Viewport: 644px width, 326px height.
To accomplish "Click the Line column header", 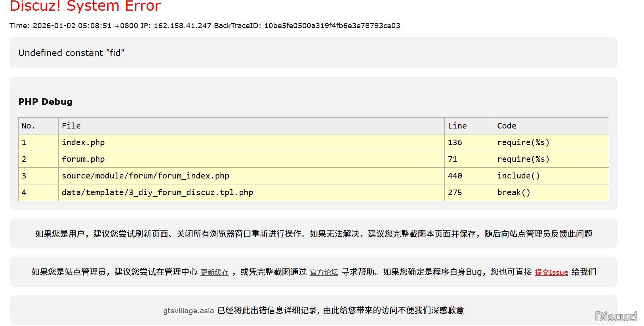I will [457, 126].
